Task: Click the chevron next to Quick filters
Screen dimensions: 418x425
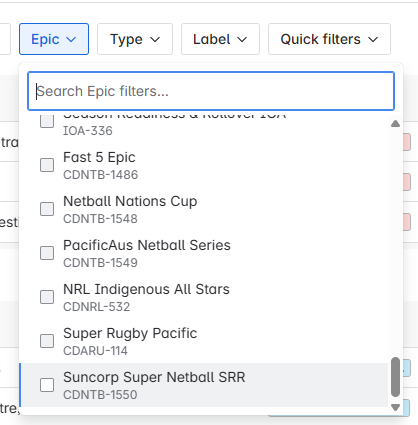Action: (373, 40)
